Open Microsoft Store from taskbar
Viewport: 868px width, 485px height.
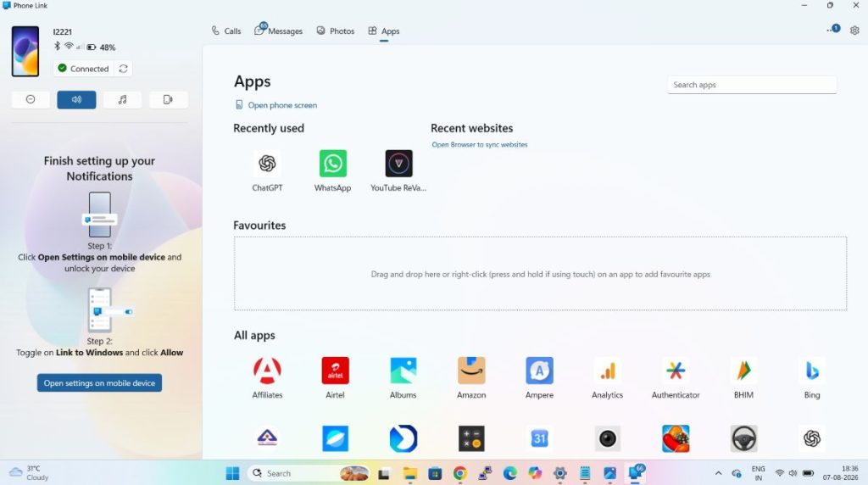coord(435,473)
